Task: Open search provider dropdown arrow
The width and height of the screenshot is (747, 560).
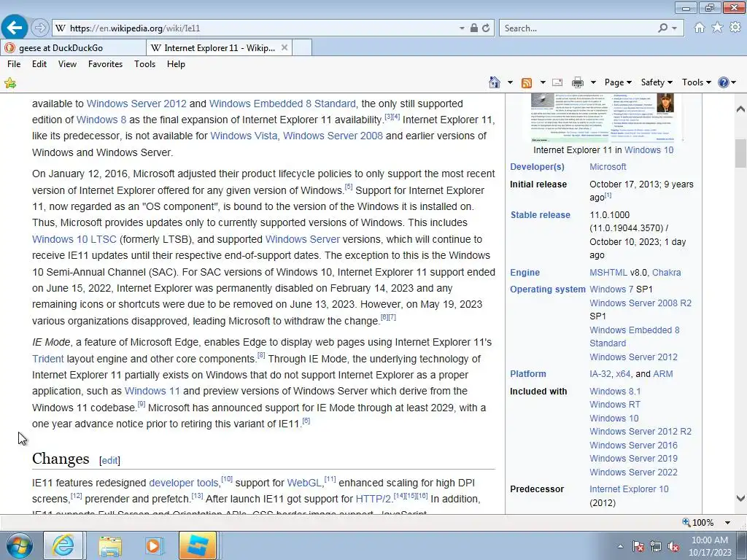Action: tap(674, 28)
